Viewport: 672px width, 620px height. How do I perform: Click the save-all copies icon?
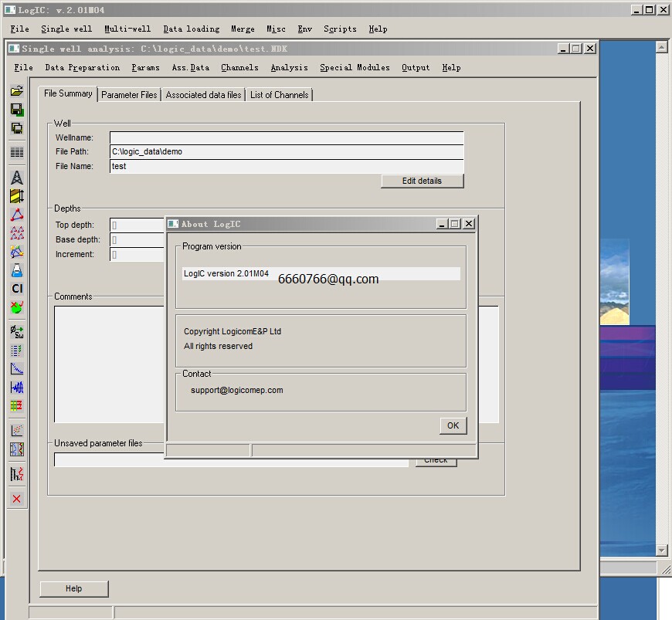tap(17, 128)
